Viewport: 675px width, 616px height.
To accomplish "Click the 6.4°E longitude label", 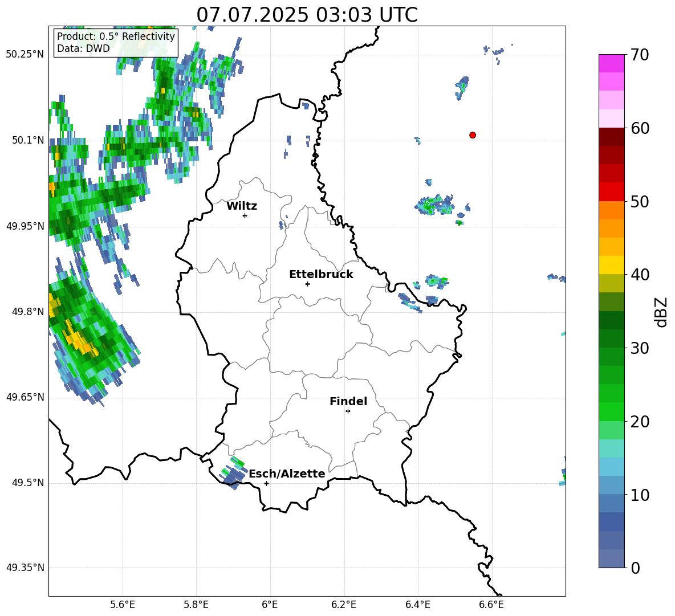I will (417, 605).
